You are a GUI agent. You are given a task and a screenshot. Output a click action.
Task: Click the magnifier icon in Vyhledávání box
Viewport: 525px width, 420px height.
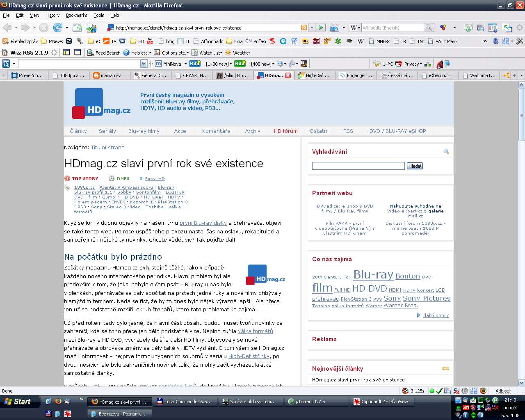click(446, 152)
